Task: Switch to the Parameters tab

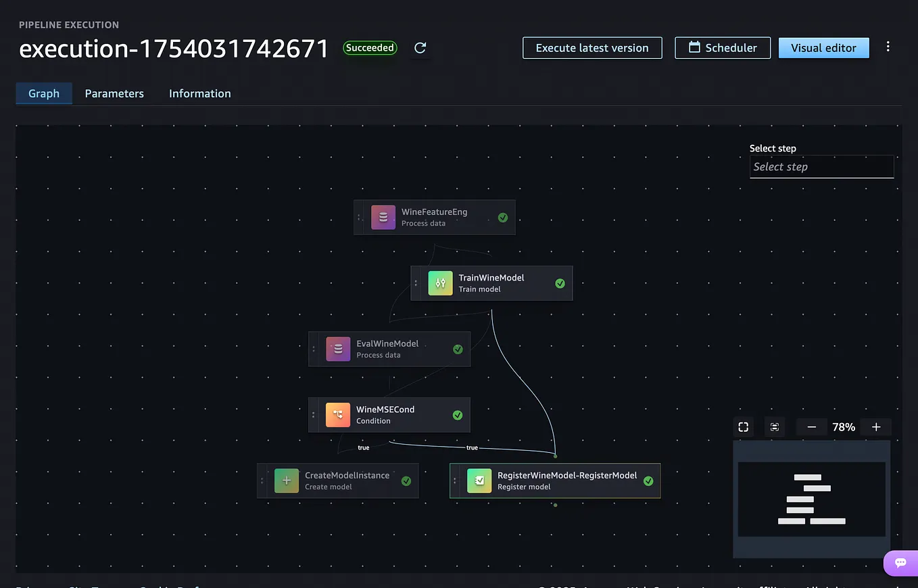Action: click(x=114, y=93)
